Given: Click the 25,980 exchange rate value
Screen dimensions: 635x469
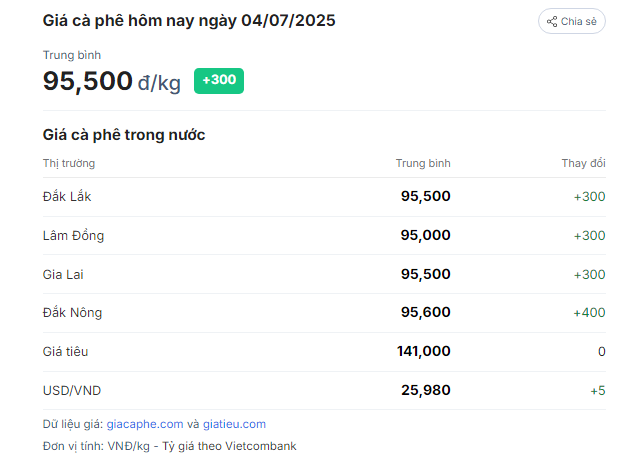Looking at the screenshot, I should 426,390.
